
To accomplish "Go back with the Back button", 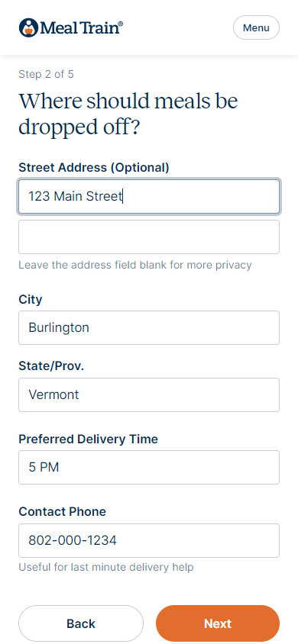I will 81,623.
